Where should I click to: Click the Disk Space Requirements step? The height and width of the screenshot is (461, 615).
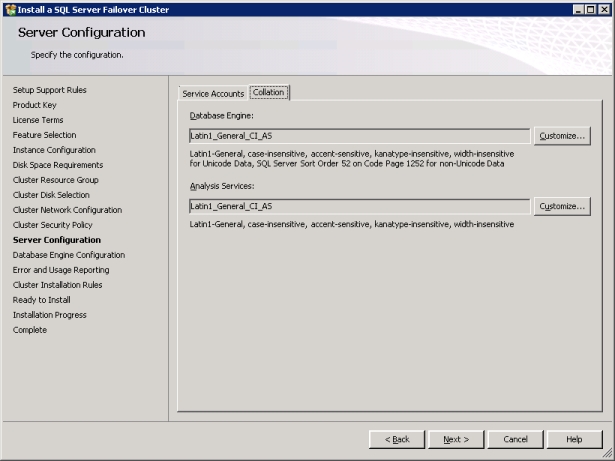click(58, 165)
